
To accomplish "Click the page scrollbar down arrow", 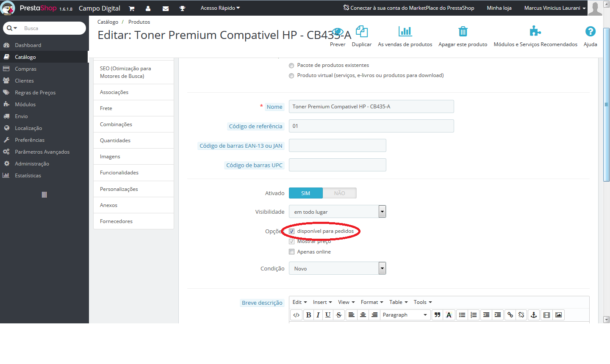I will pos(606,320).
